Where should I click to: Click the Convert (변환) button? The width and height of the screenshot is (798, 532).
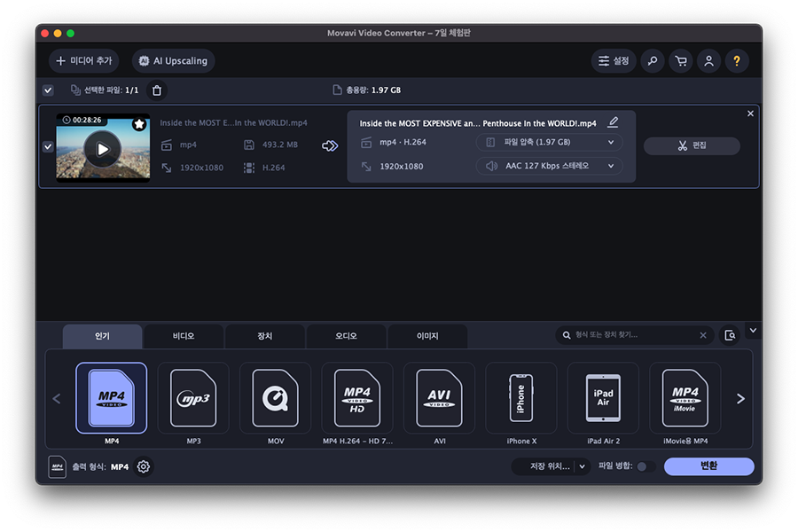point(709,466)
